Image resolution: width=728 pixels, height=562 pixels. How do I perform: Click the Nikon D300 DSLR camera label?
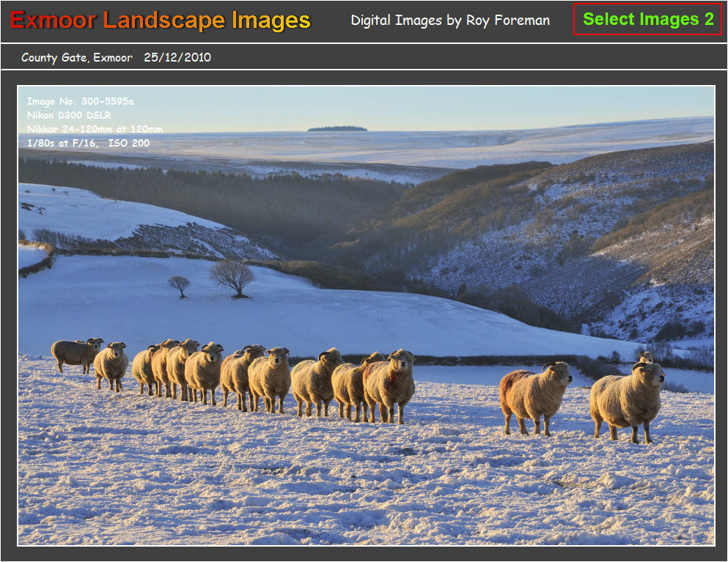click(x=68, y=116)
